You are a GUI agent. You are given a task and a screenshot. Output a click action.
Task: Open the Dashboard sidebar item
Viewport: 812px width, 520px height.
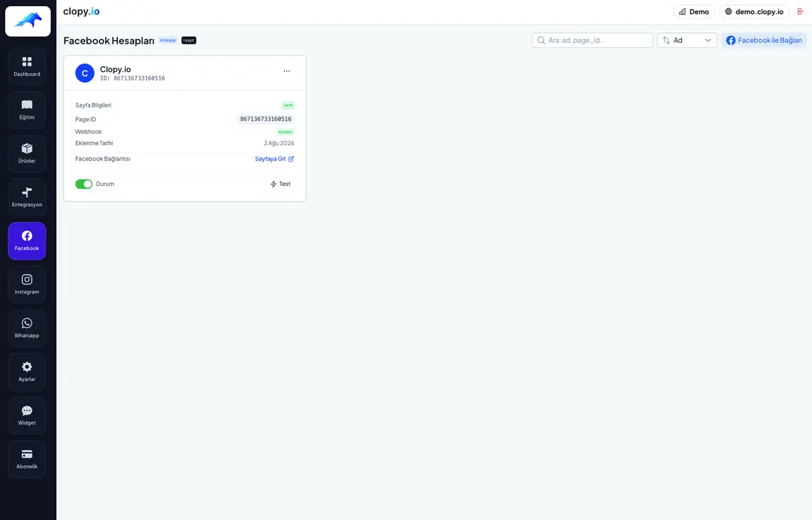(x=27, y=66)
